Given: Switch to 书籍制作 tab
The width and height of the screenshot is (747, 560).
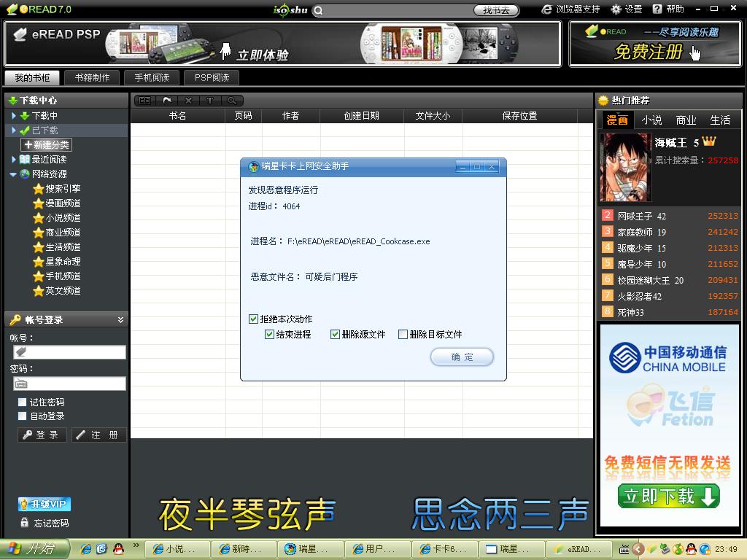Looking at the screenshot, I should click(92, 77).
